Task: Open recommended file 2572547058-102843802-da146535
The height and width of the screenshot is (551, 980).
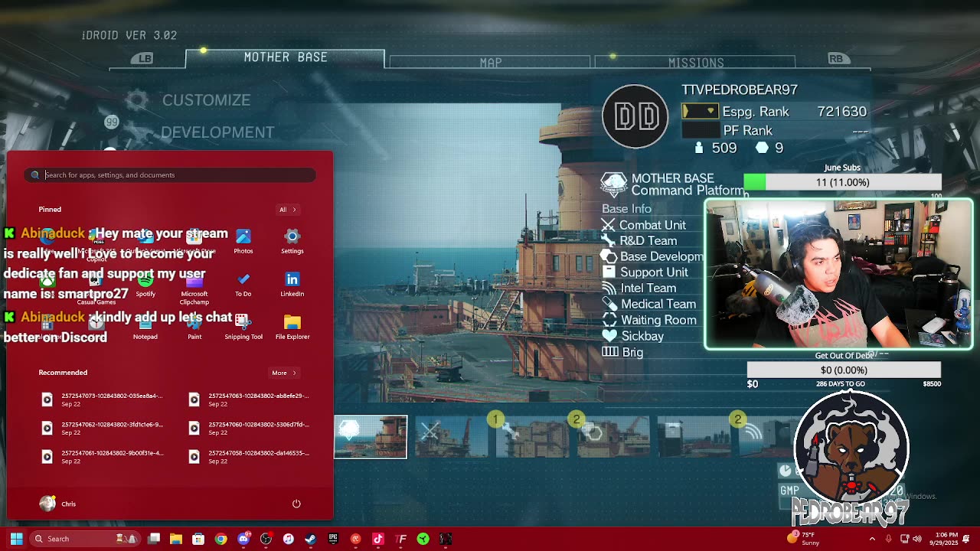Action: click(x=250, y=456)
